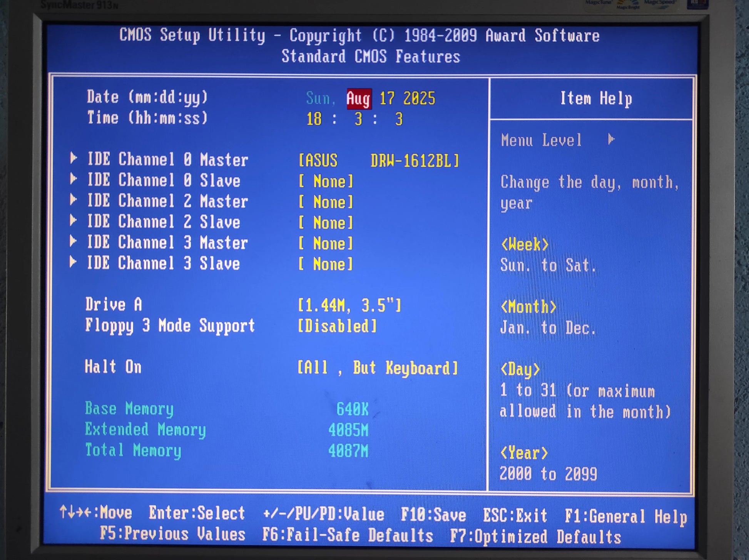Click the Sun. to Sat. help text
The width and height of the screenshot is (749, 560).
pyautogui.click(x=548, y=265)
